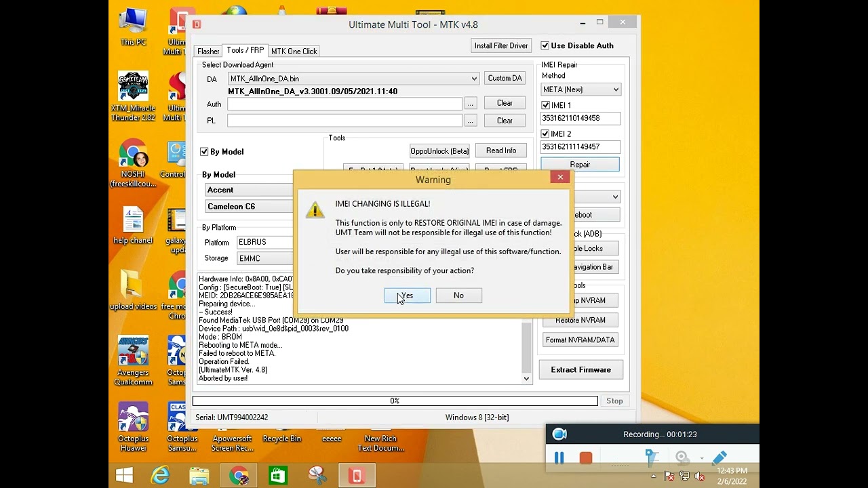868x488 pixels.
Task: Open upload videos folder on desktop
Action: tap(134, 290)
